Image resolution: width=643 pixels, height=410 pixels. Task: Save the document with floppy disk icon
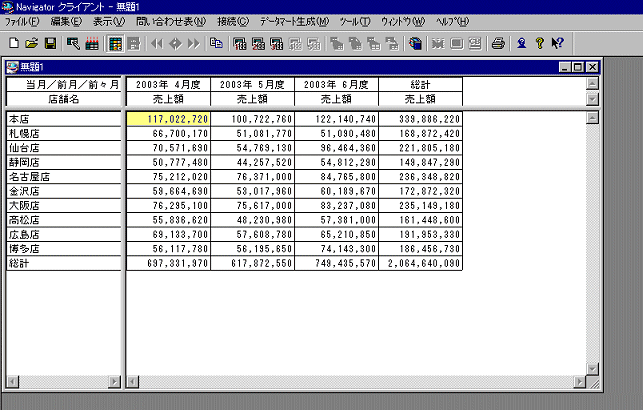[x=50, y=43]
